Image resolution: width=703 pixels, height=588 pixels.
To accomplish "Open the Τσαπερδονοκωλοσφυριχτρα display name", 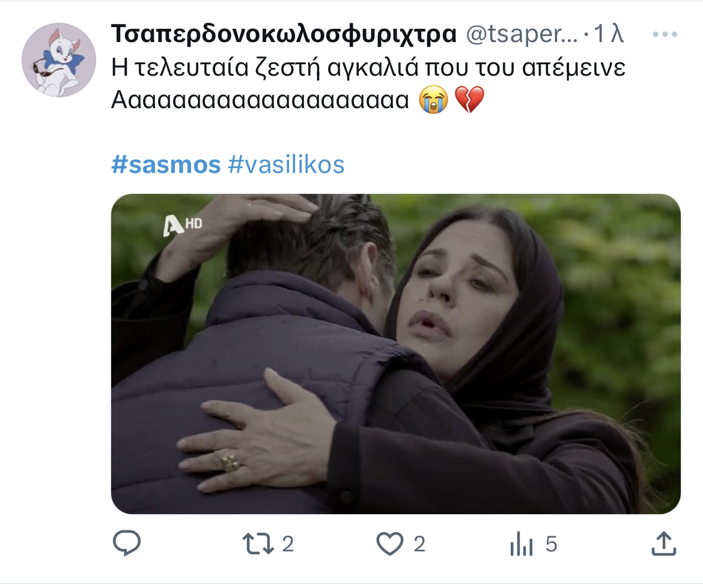I will click(284, 34).
